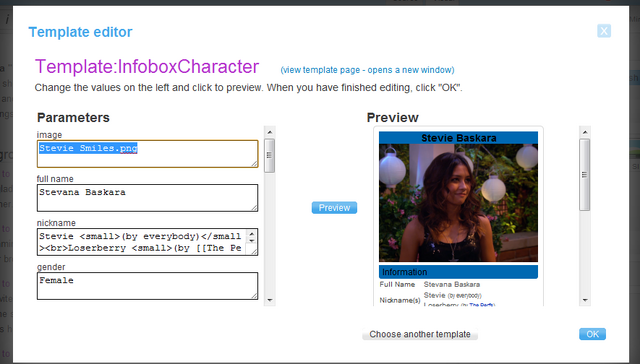
Task: Click the preview pane scroll down arrow
Action: [x=584, y=300]
